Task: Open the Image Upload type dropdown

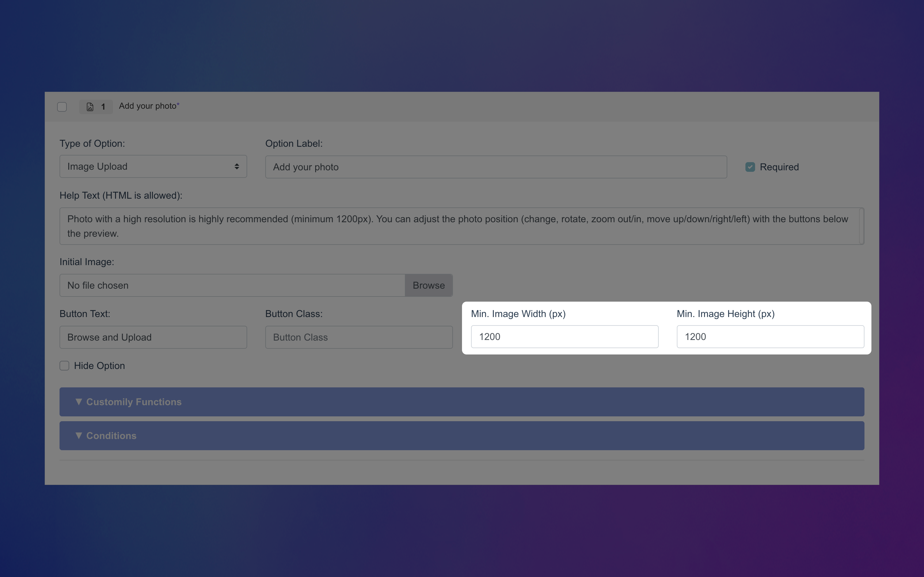Action: (x=153, y=166)
